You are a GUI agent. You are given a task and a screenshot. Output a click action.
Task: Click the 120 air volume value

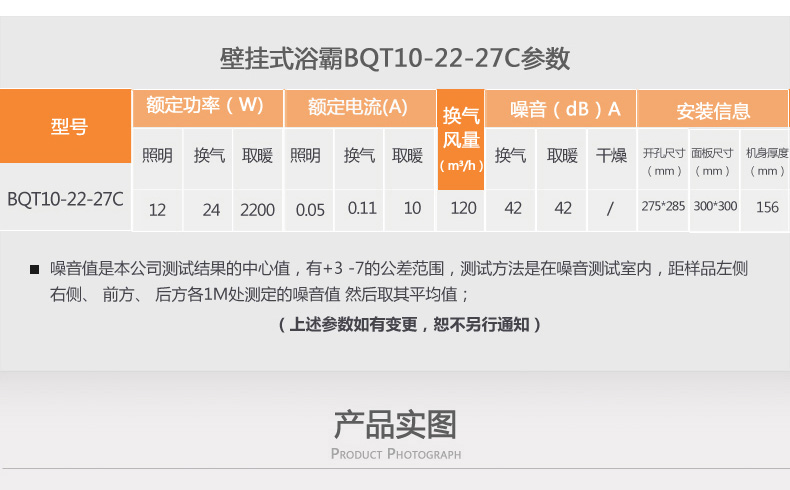click(x=463, y=208)
